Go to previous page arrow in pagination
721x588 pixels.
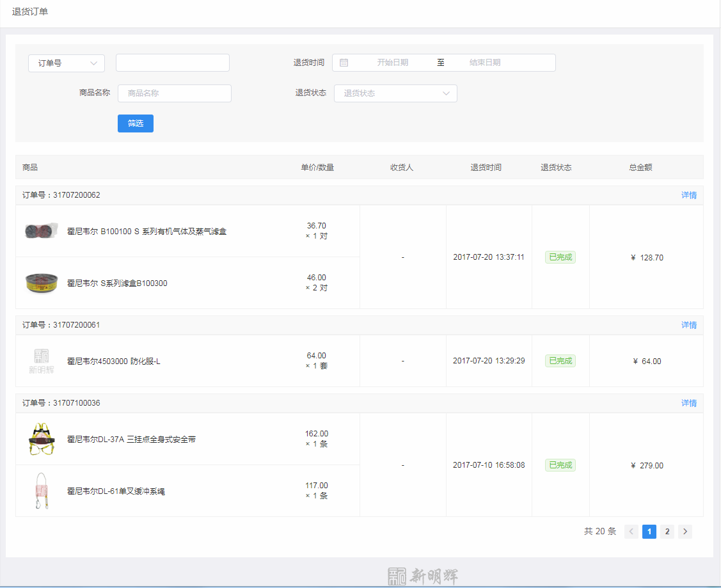631,532
